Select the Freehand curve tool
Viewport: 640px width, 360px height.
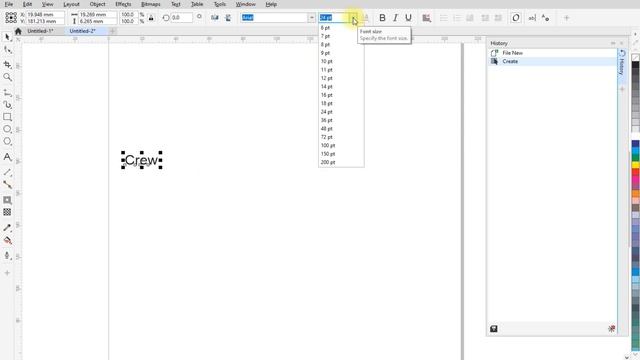(x=7, y=93)
